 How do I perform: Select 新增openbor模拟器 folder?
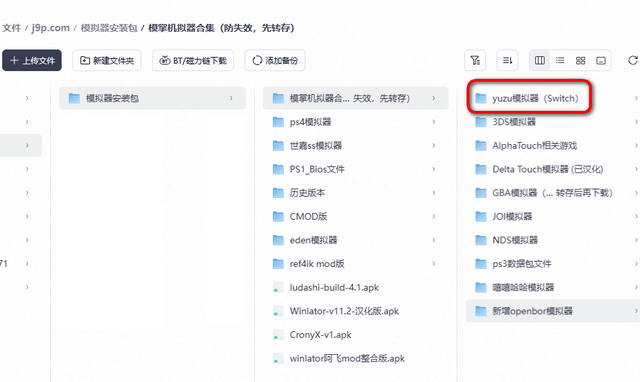(x=553, y=311)
